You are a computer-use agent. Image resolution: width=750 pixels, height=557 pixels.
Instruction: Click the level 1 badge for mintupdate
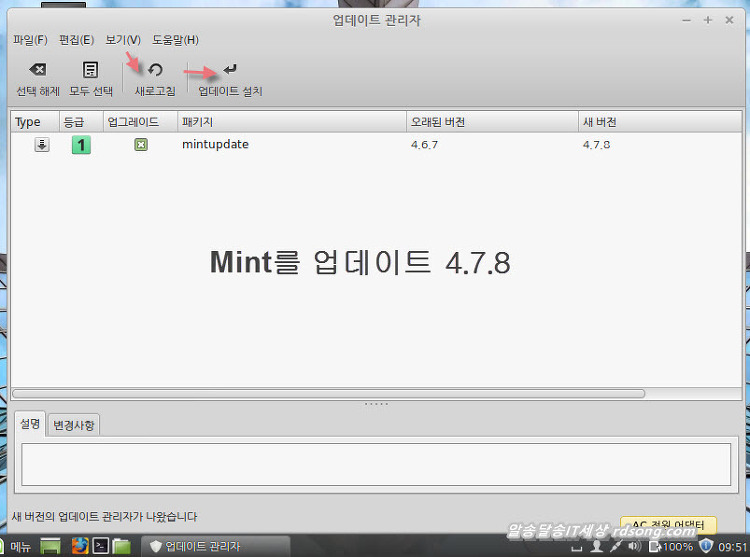pos(81,145)
